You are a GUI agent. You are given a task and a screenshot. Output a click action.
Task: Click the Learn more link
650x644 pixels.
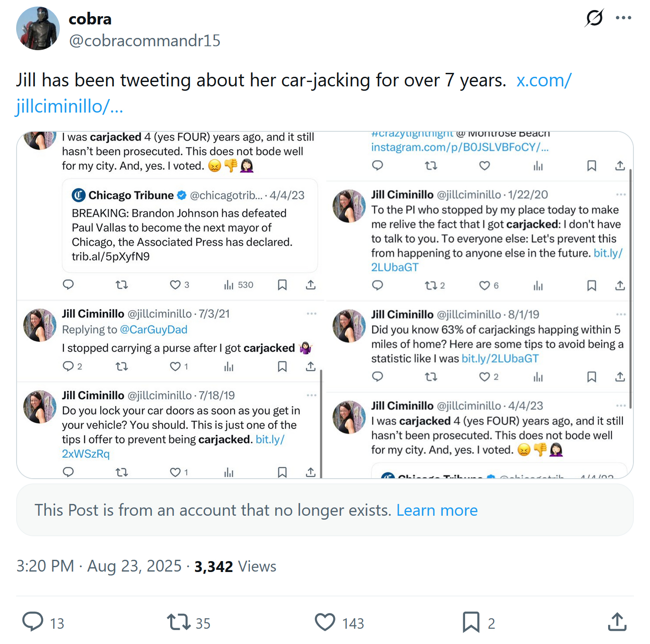437,510
